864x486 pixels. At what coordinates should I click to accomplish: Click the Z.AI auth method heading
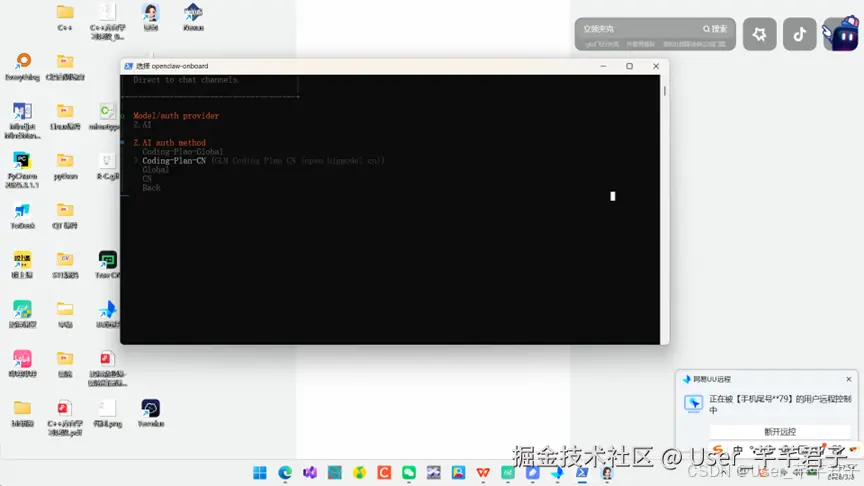(169, 143)
